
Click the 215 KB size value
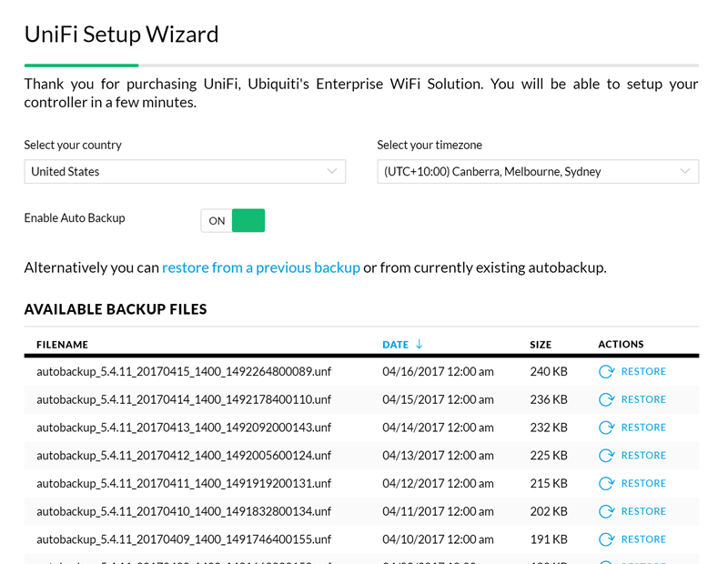click(x=549, y=483)
